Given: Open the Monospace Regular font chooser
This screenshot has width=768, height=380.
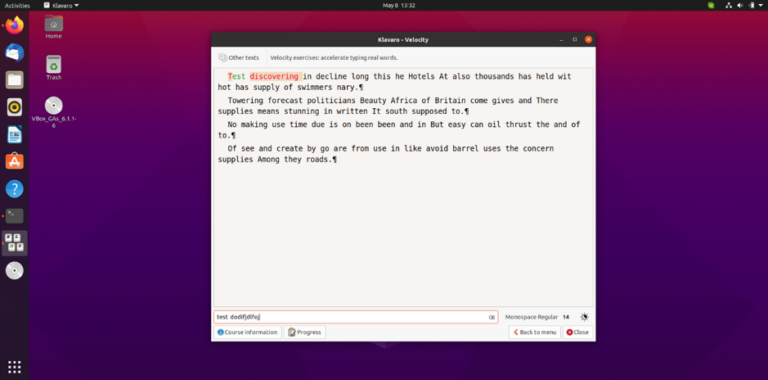Looking at the screenshot, I should coord(537,317).
